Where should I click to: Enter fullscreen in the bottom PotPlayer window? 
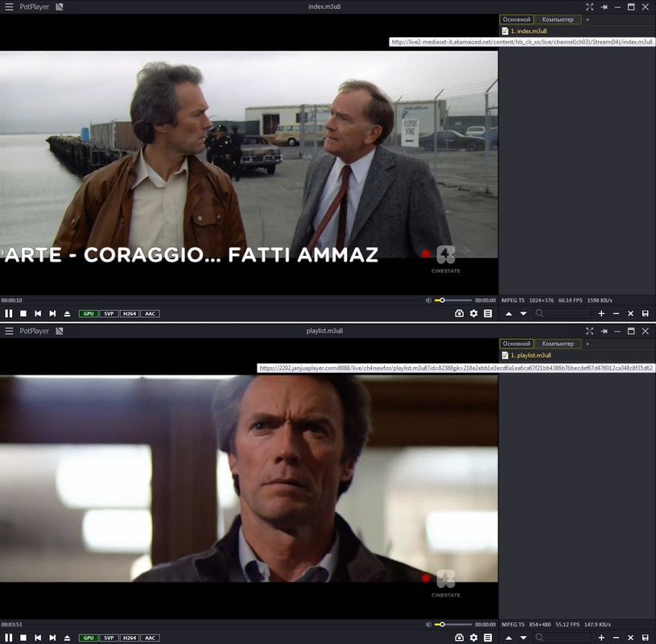[589, 331]
